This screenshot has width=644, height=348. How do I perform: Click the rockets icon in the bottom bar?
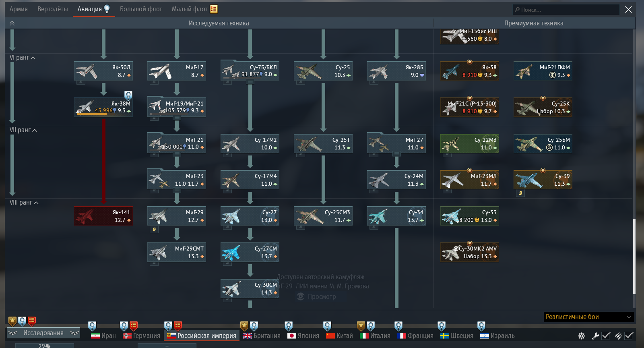(619, 336)
